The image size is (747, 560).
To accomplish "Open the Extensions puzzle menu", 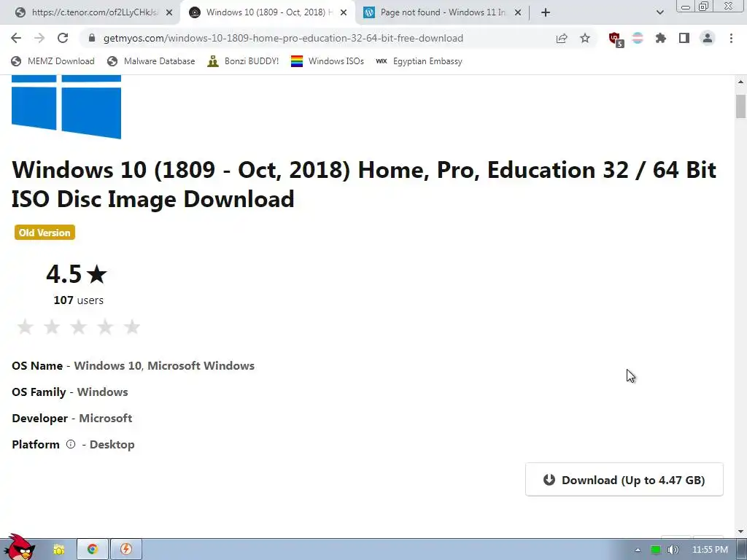I will 661,38.
